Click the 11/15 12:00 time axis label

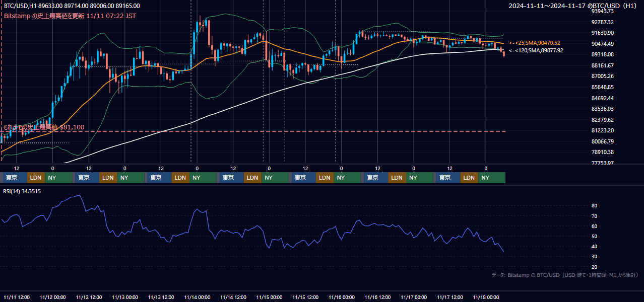pos(306,297)
